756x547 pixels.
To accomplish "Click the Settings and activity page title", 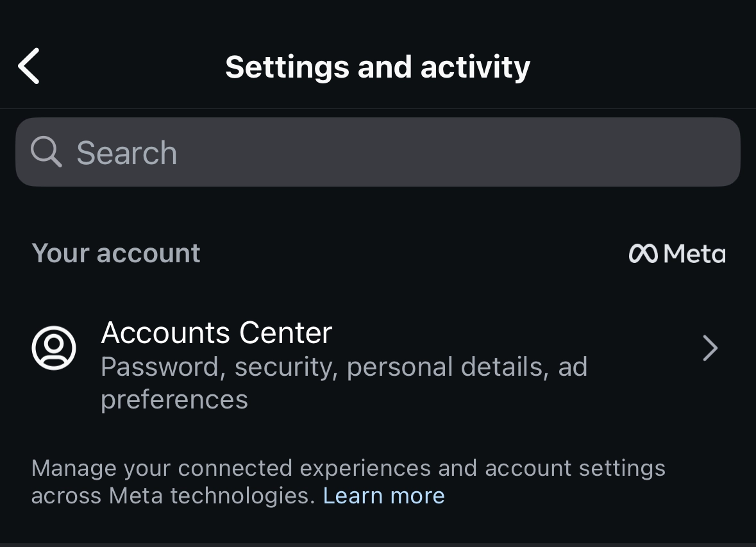I will [378, 67].
